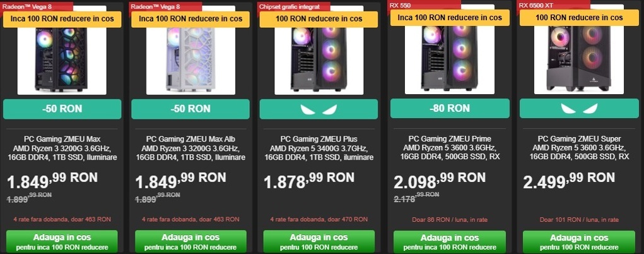This screenshot has width=644, height=254.
Task: Click -50 RON badge on ZMEU Max Alb
Action: click(x=190, y=109)
